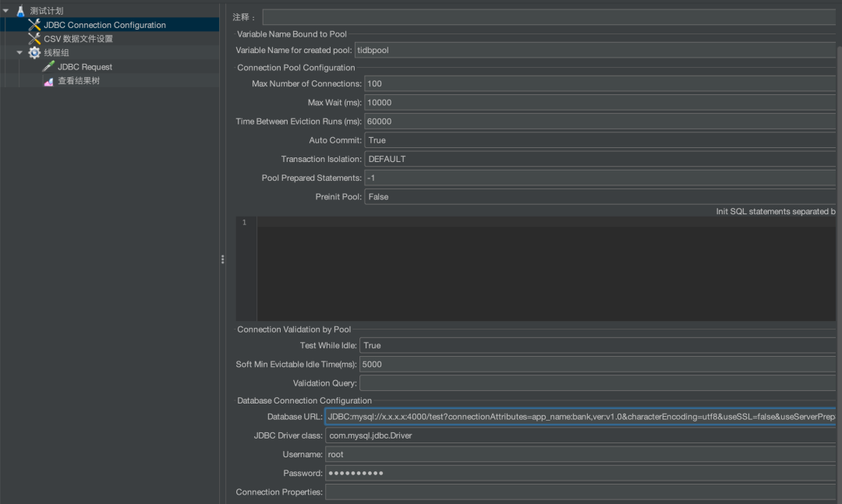Select JDBC Connection Configuration tree item
This screenshot has height=504, width=842.
(104, 25)
